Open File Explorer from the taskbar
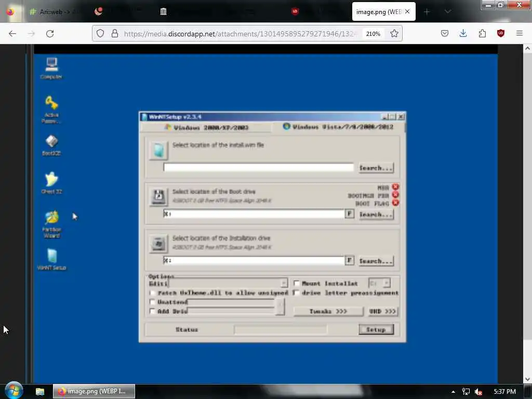 (40, 392)
